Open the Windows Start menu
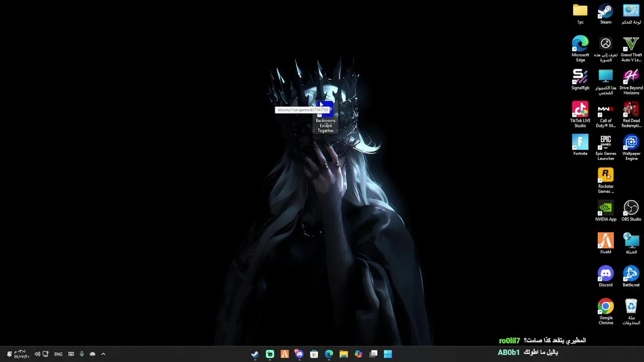This screenshot has width=644, height=362. 388,354
